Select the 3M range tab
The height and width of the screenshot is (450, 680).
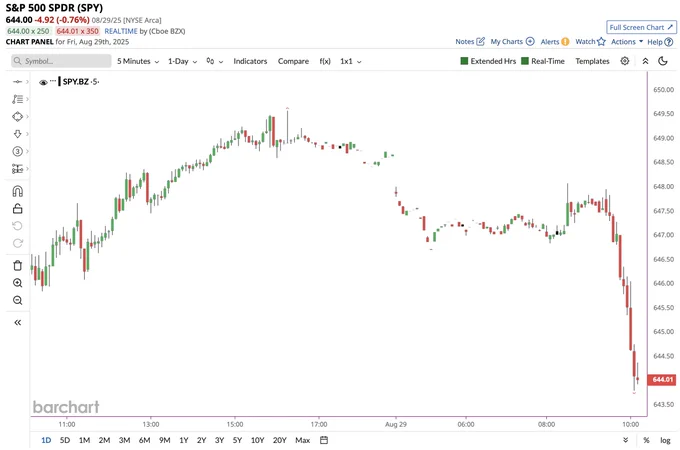[x=124, y=440]
